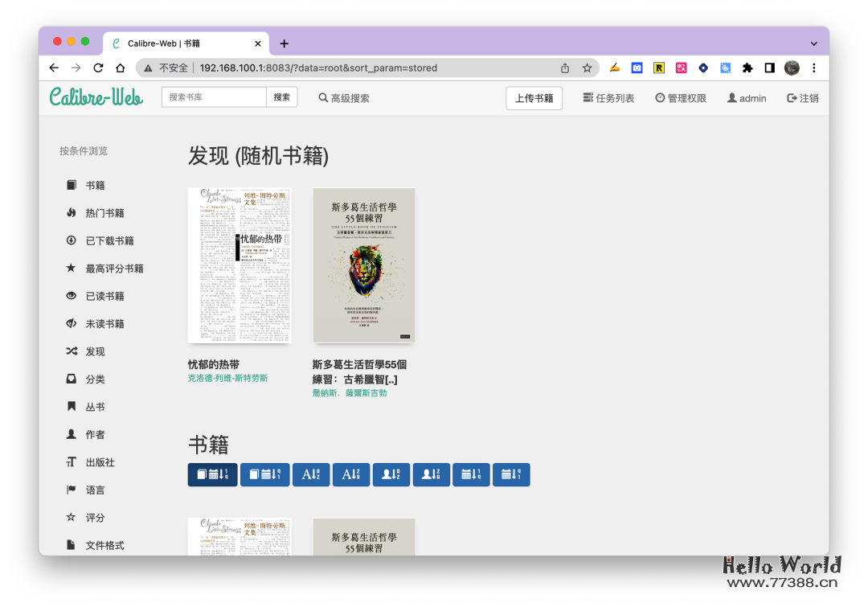The width and height of the screenshot is (868, 607).
Task: Sort books by title Z to A
Action: [351, 474]
